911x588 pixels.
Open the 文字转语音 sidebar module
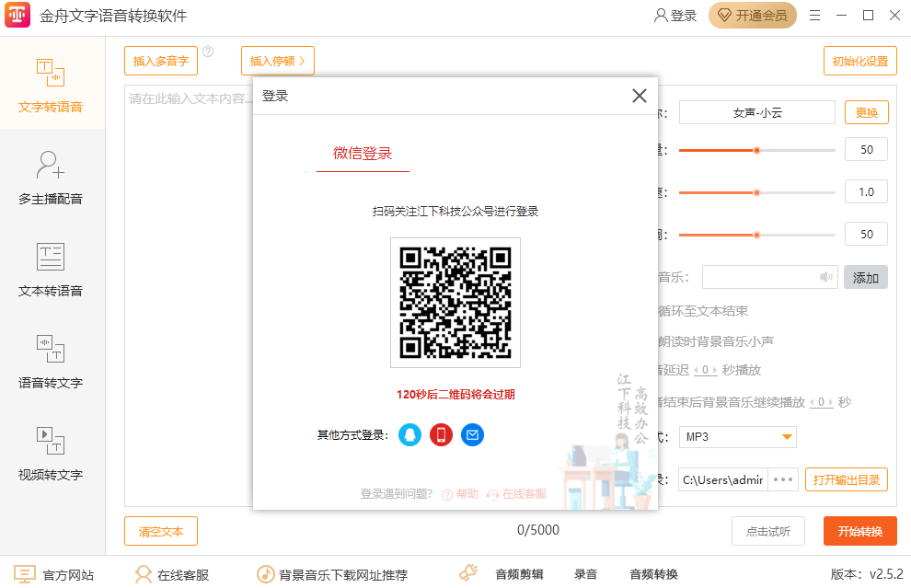point(51,85)
